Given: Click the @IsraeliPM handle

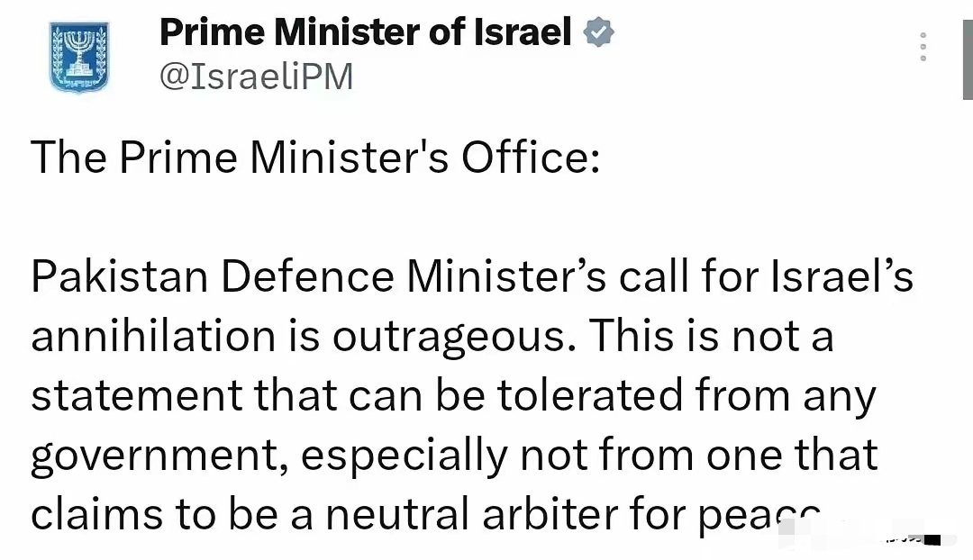Looking at the screenshot, I should (256, 77).
